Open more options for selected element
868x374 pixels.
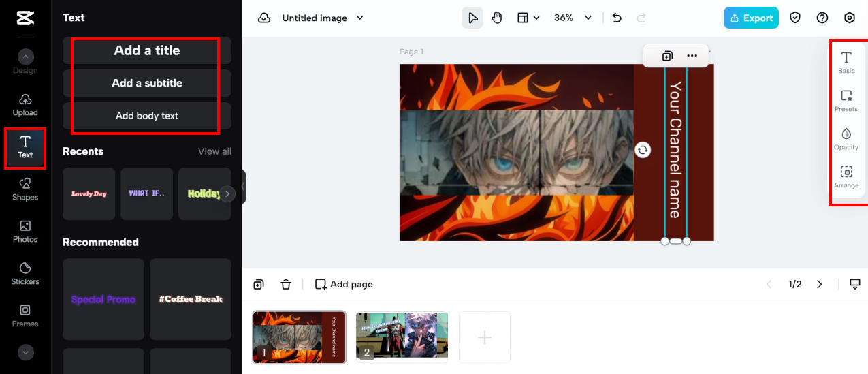pos(692,56)
